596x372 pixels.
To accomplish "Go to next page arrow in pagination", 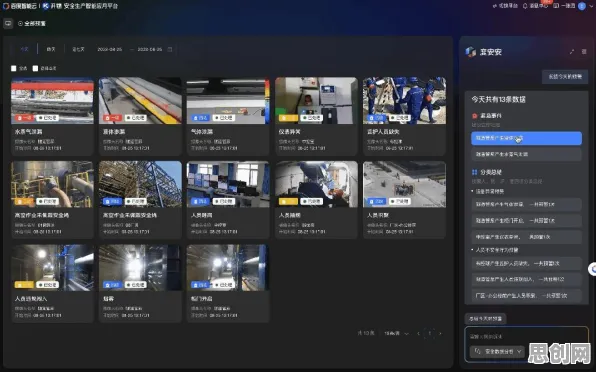I will [441, 334].
